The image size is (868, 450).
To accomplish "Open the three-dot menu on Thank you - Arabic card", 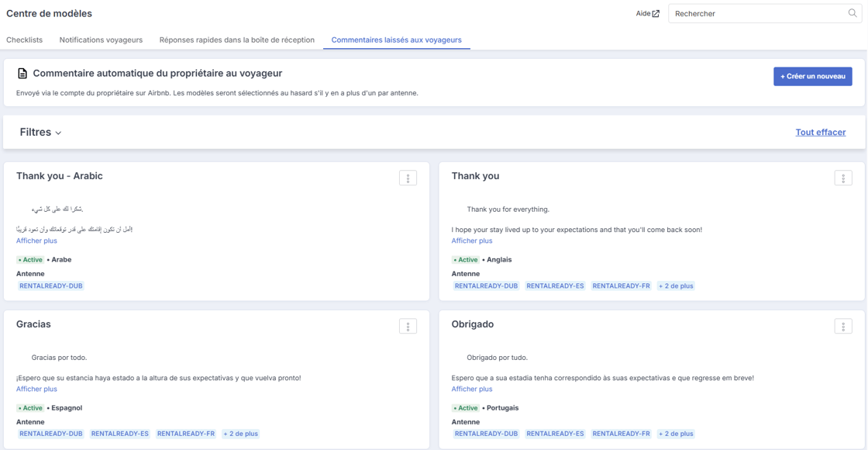I will pos(408,178).
